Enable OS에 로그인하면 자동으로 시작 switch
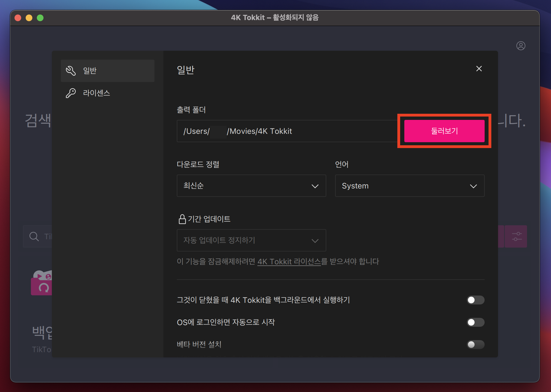 (475, 322)
